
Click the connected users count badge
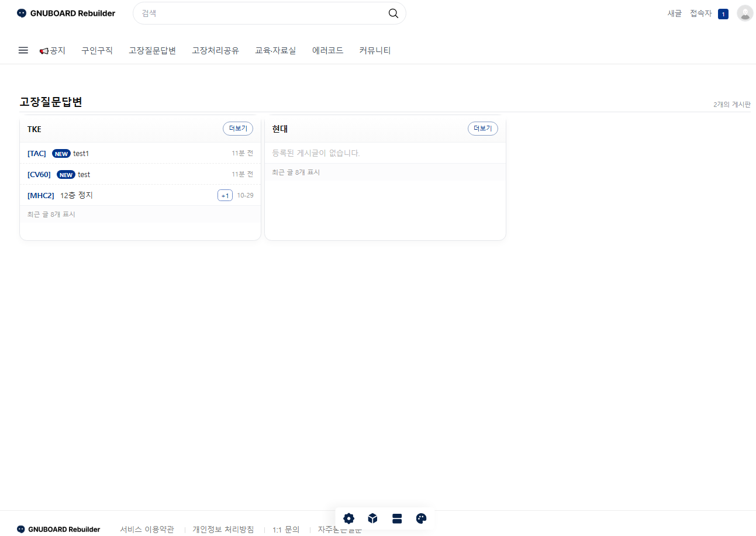click(723, 14)
